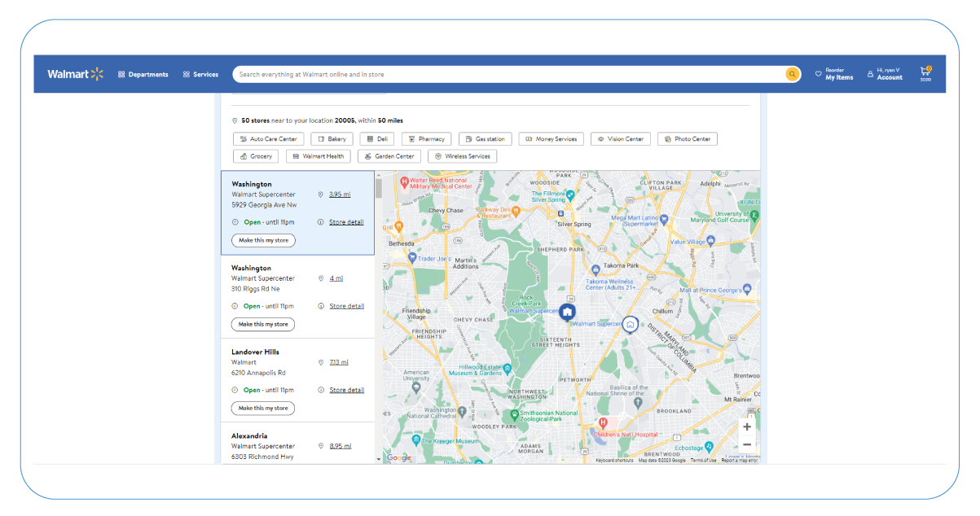Make 310 Riggs Rd store my store
Viewport: 980px width, 516px height.
click(263, 324)
